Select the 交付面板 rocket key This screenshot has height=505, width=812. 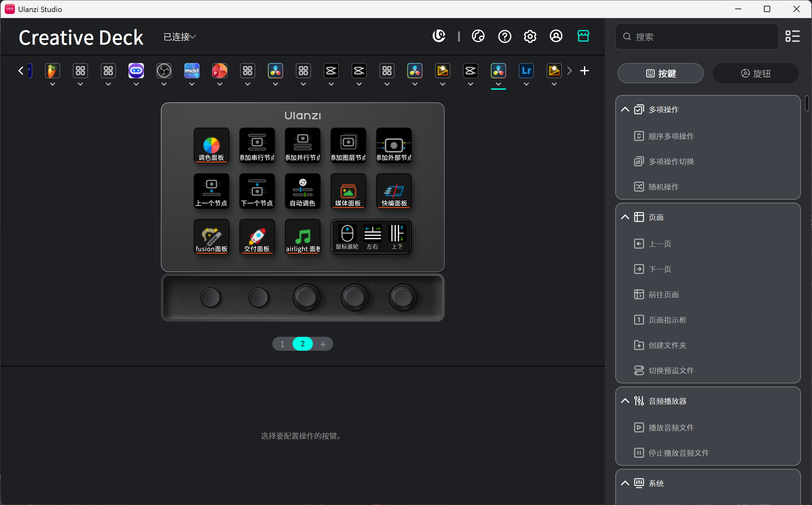(x=257, y=236)
